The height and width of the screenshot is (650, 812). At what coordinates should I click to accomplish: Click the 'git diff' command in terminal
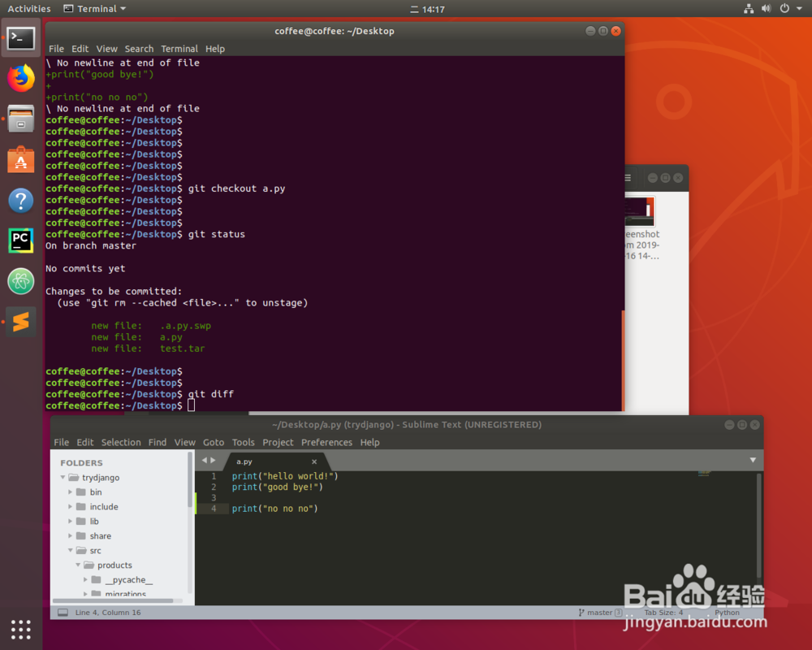point(211,394)
